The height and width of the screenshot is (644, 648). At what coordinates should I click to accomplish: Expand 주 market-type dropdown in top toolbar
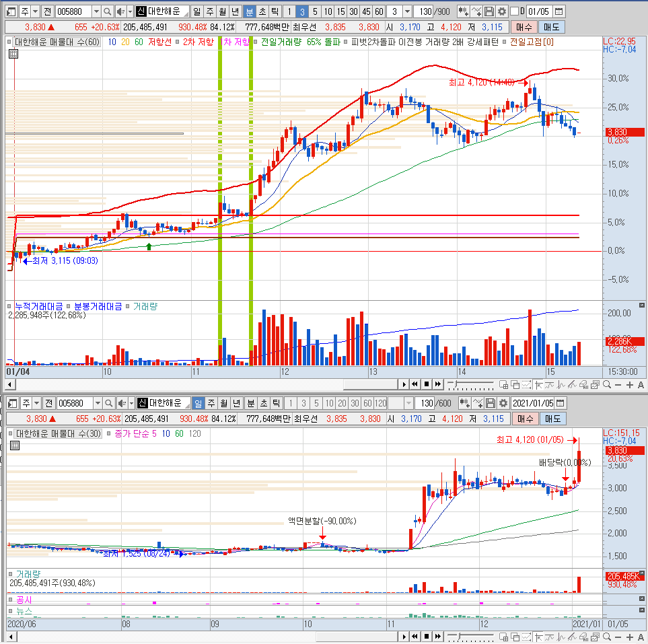(36, 11)
